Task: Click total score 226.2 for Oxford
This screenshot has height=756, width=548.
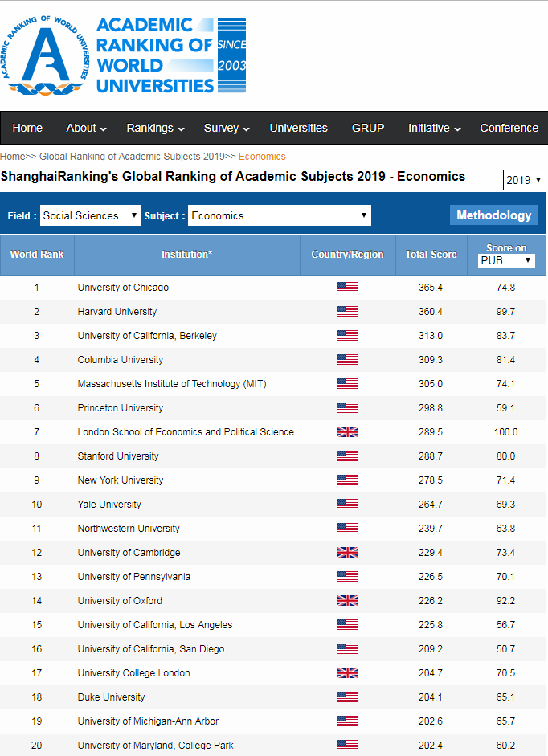Action: (431, 601)
